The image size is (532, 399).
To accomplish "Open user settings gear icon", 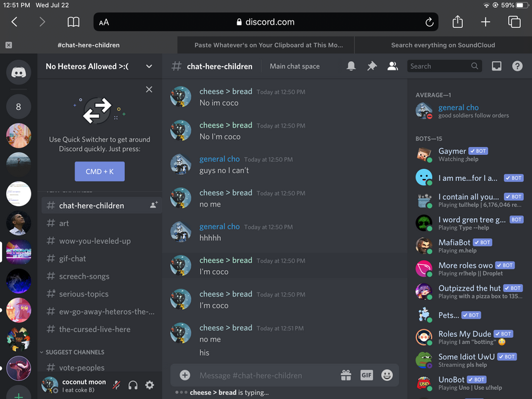I will click(x=150, y=385).
